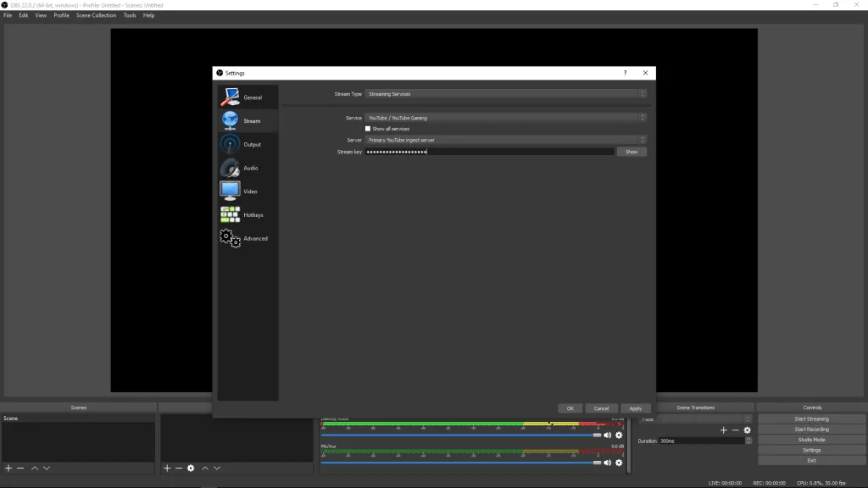Open Desktop Audio advanced properties gear
Screen dimensions: 868x488
point(619,435)
